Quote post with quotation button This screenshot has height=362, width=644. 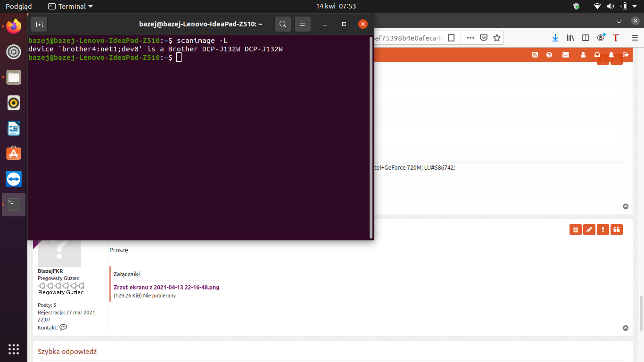tap(616, 230)
